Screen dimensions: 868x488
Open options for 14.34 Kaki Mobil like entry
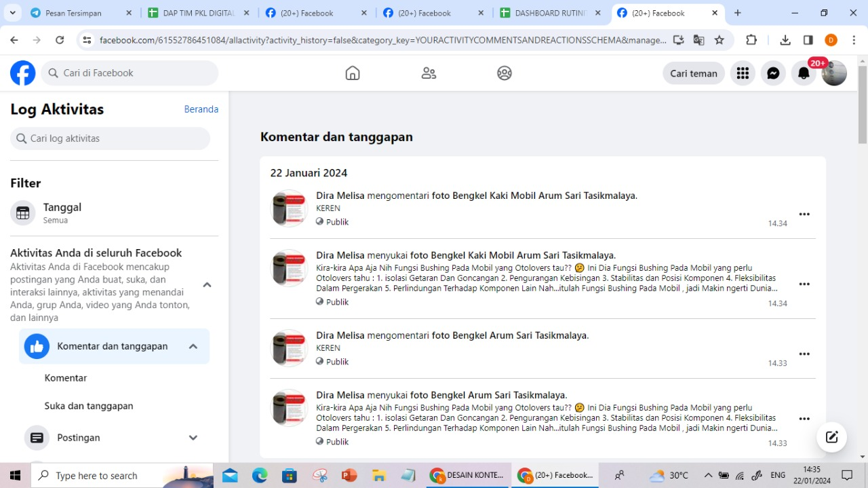tap(804, 284)
